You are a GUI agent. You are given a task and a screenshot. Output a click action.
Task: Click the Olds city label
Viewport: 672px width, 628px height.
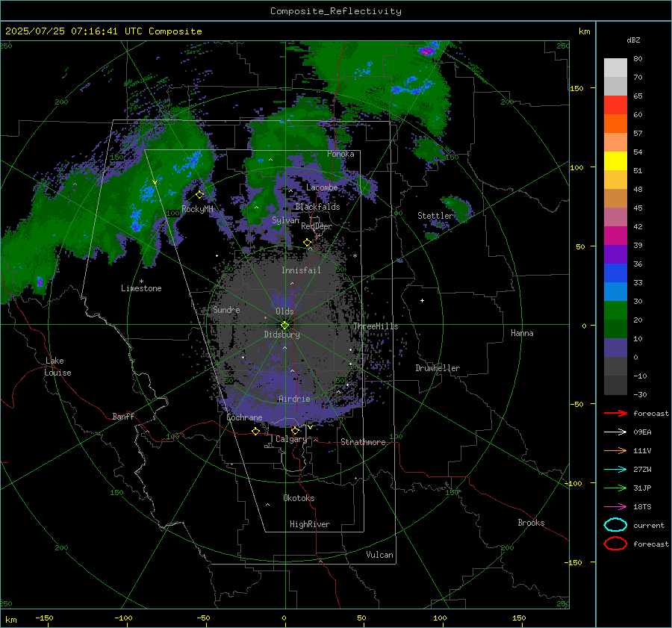pos(284,311)
